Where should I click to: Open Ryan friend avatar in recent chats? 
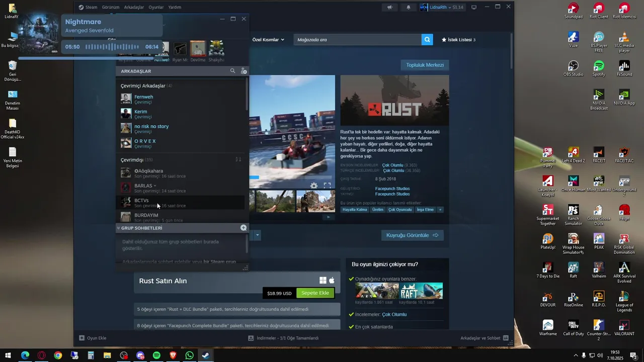[x=180, y=49]
